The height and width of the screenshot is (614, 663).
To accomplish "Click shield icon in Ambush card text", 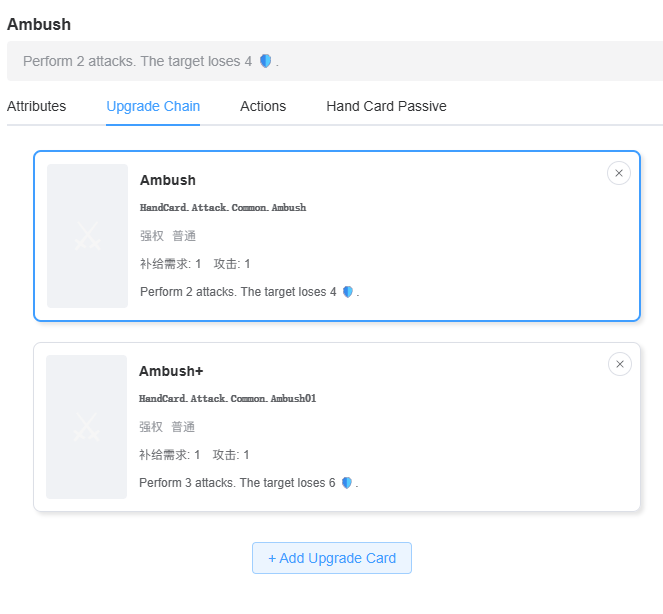I will 348,292.
